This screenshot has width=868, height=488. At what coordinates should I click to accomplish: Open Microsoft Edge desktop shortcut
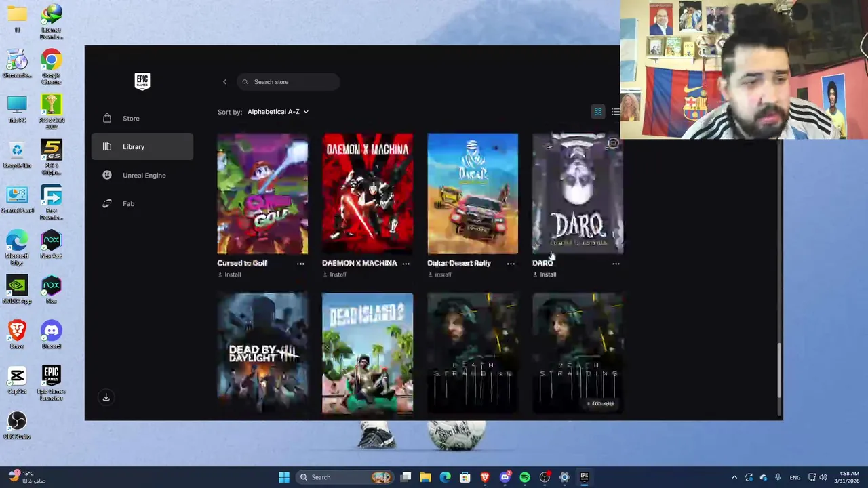tap(17, 249)
